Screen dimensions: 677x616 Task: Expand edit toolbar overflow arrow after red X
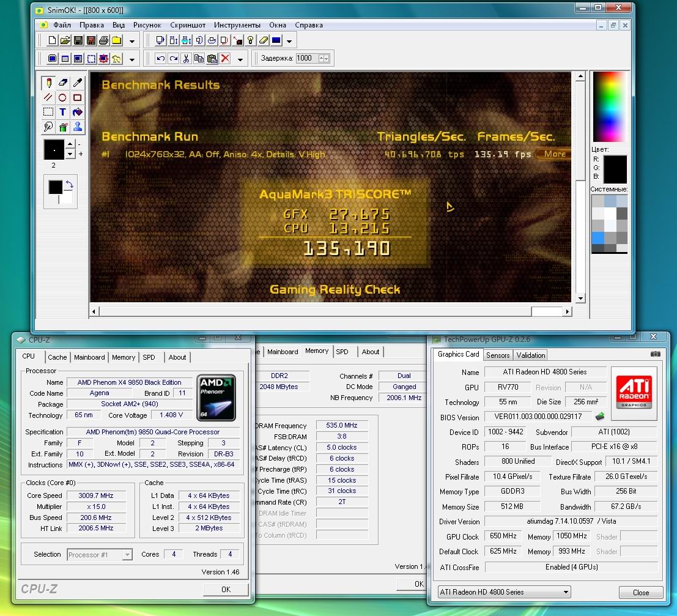[240, 59]
